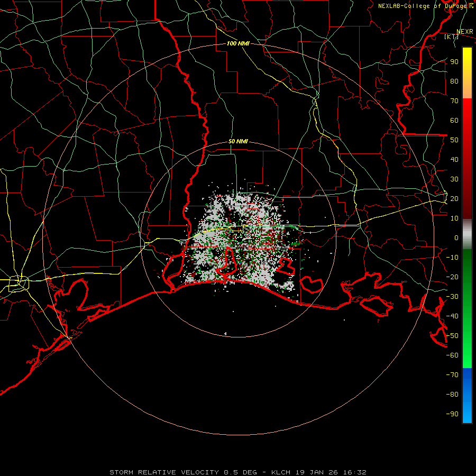Click the "KLCH" radar site identifier
The image size is (476, 476).
281,472
